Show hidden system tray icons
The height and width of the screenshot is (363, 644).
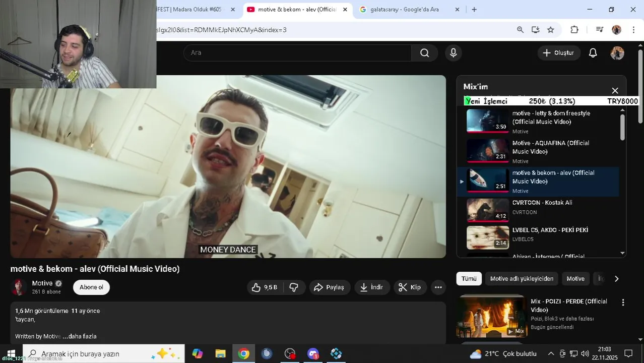tap(551, 354)
